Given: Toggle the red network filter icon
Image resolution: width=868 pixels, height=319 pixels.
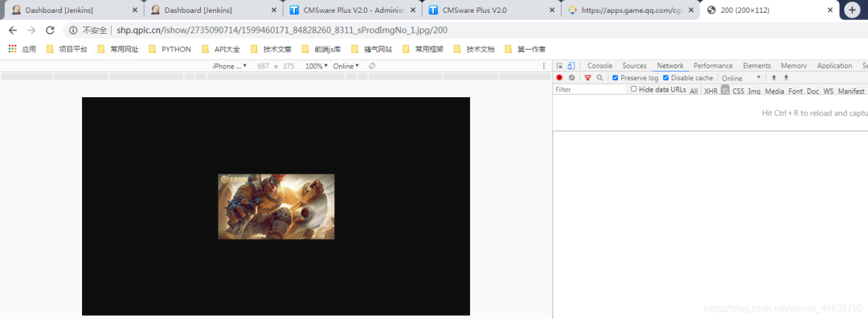Looking at the screenshot, I should click(x=588, y=78).
